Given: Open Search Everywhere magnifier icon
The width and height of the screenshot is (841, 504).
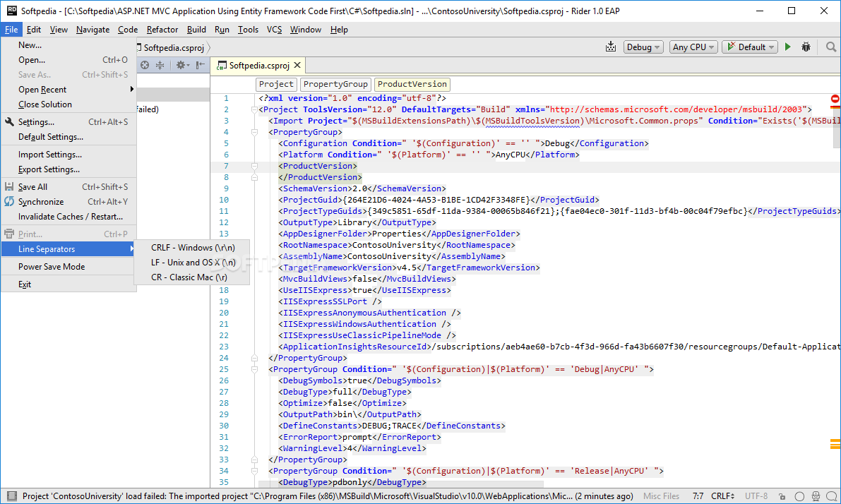Looking at the screenshot, I should [831, 47].
